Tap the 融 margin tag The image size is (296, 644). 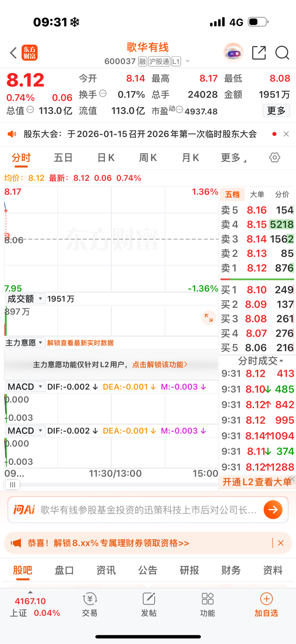143,61
